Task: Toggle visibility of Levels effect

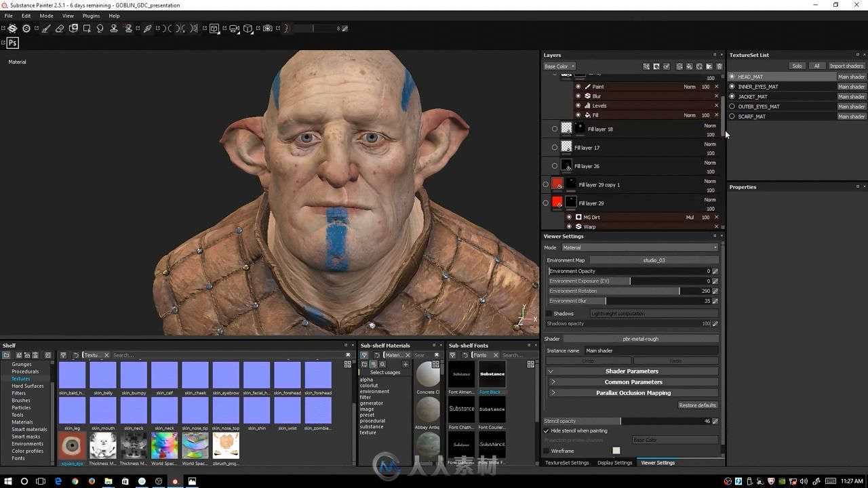Action: pyautogui.click(x=578, y=106)
